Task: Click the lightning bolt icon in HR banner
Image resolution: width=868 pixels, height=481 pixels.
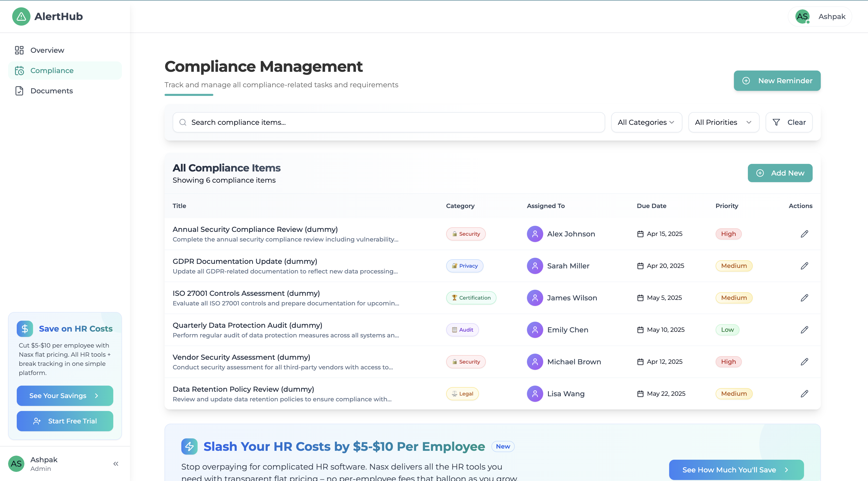Action: pyautogui.click(x=189, y=447)
